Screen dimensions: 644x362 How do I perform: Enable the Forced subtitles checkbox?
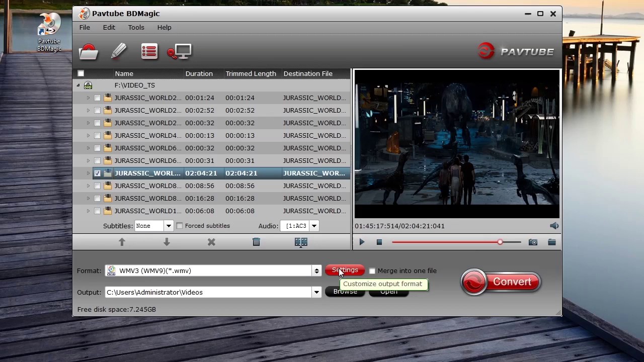pos(180,226)
